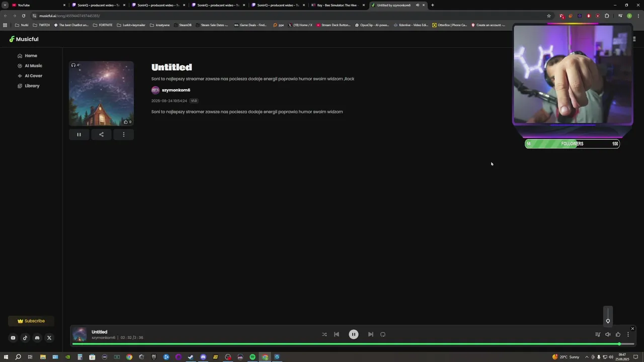Click the share icon under the album cover

click(101, 134)
